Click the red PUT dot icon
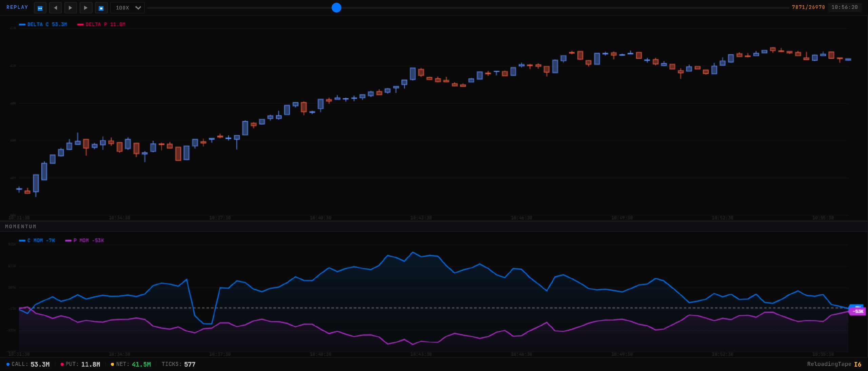The image size is (868, 371). coord(62,364)
